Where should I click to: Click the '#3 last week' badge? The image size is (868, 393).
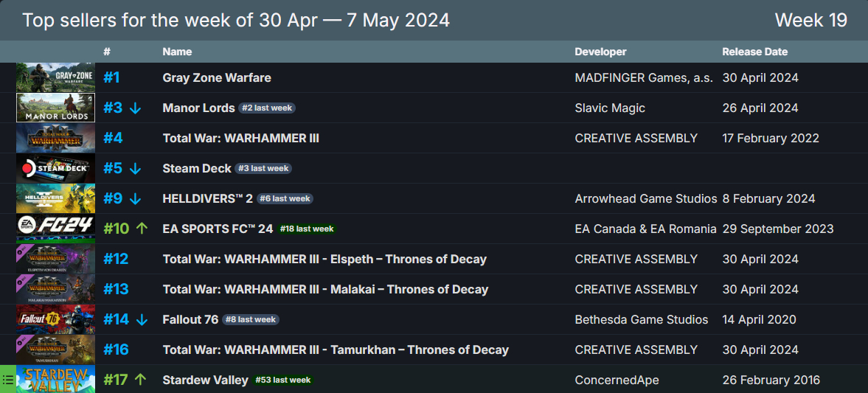coord(263,168)
